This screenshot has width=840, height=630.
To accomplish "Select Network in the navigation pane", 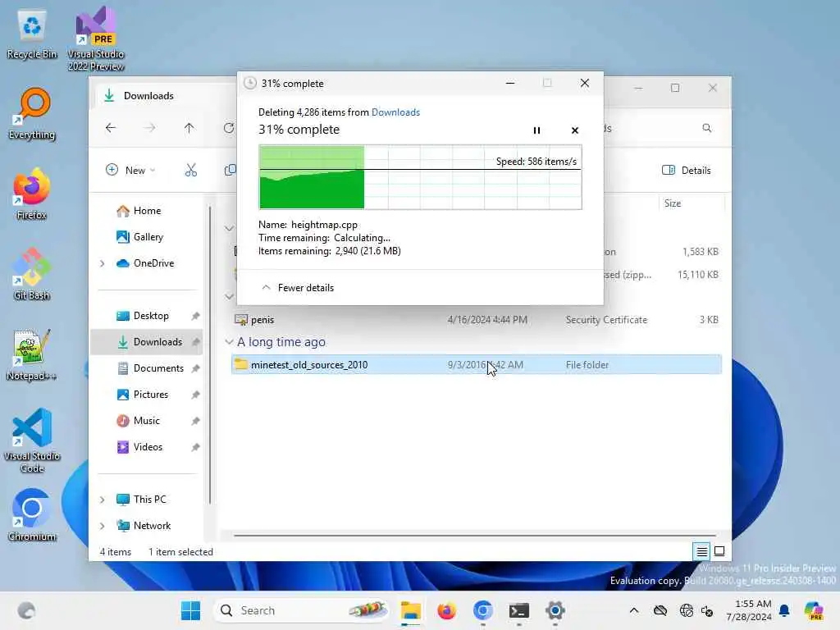I will (144, 526).
